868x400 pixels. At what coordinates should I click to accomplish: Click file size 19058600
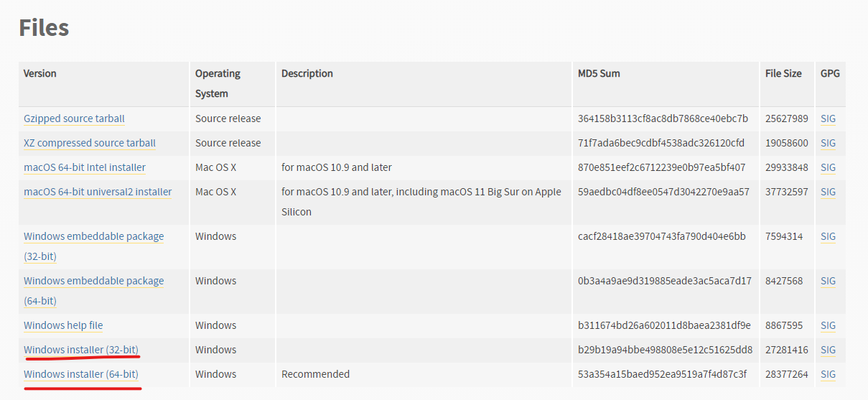point(786,143)
